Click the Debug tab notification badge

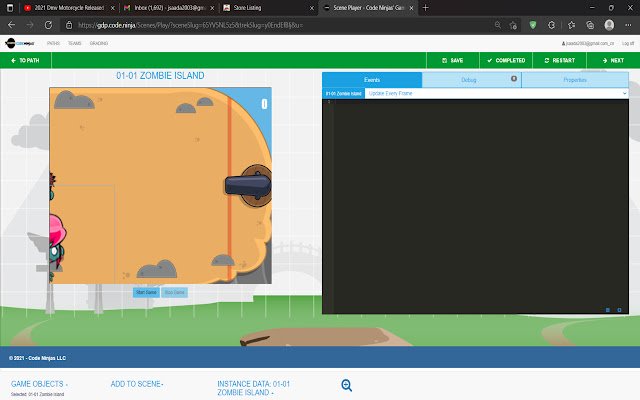tap(514, 78)
